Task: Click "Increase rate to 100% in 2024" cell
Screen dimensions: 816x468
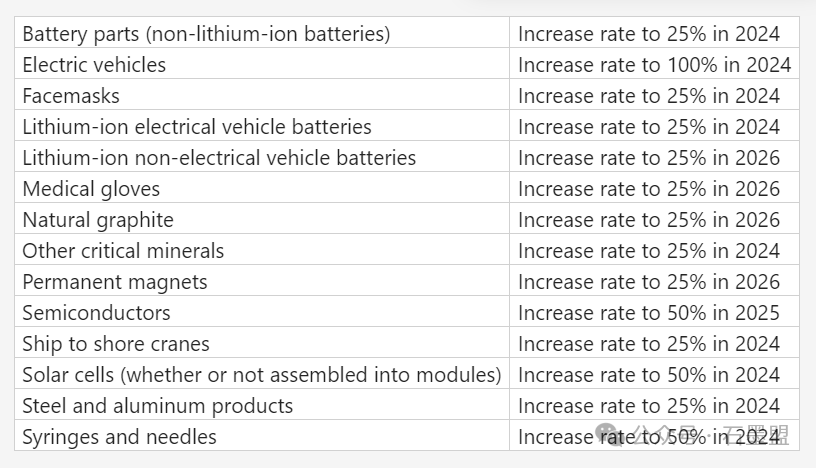Action: pos(654,65)
